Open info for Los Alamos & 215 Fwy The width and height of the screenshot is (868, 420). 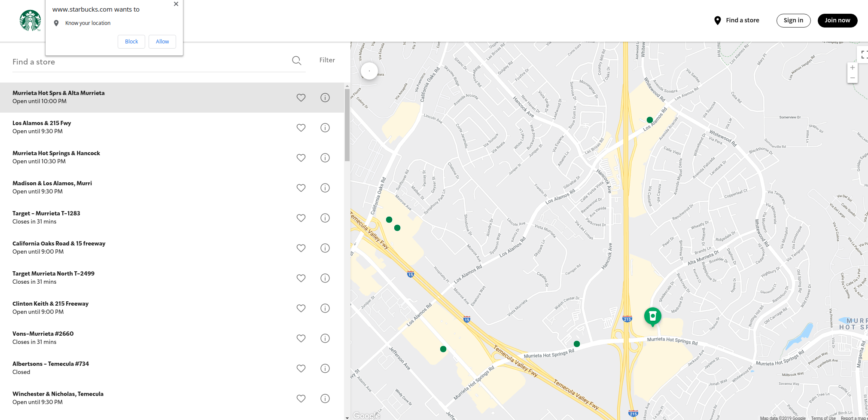[325, 128]
